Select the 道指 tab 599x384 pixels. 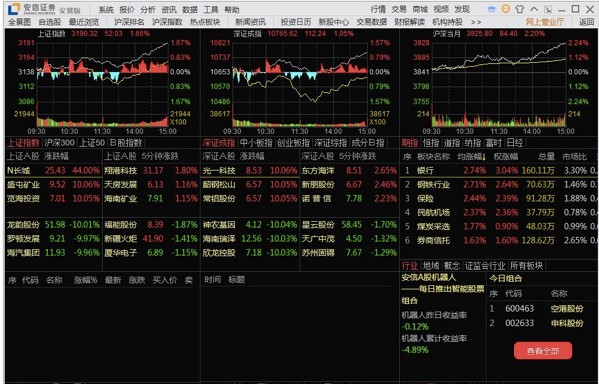tap(452, 143)
